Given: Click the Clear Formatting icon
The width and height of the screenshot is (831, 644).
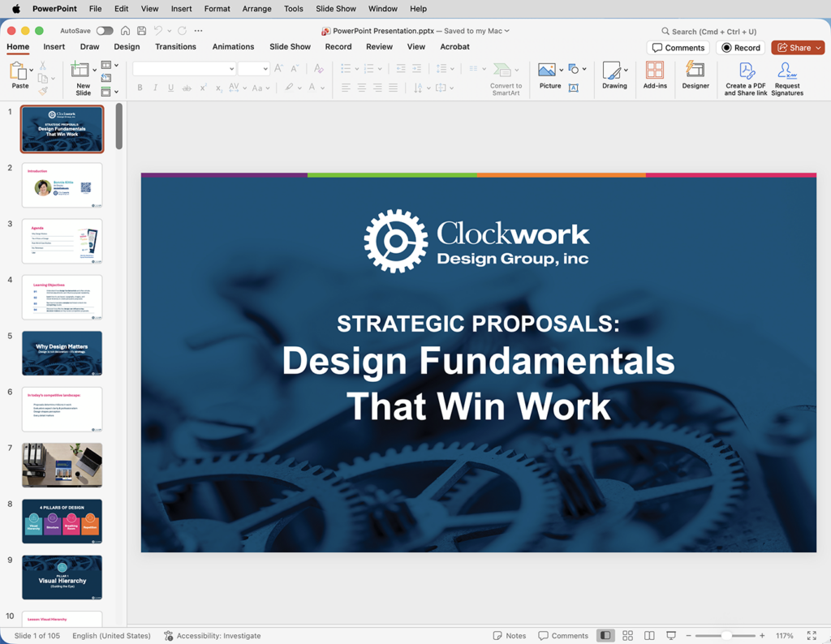Looking at the screenshot, I should [x=318, y=68].
